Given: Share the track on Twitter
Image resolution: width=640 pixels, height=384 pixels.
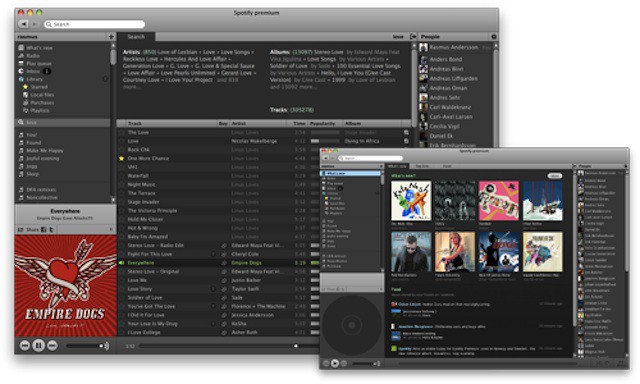Looking at the screenshot, I should tap(51, 230).
